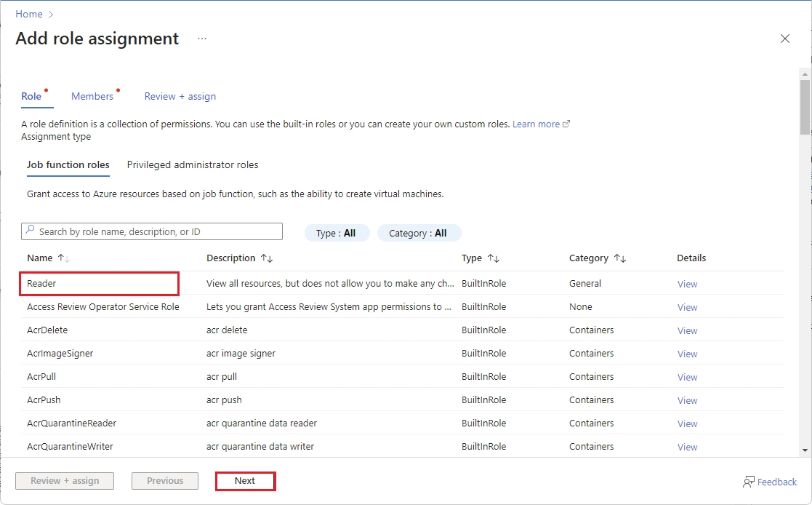Image resolution: width=812 pixels, height=505 pixels.
Task: Sort roles by Name column arrows
Action: click(63, 258)
